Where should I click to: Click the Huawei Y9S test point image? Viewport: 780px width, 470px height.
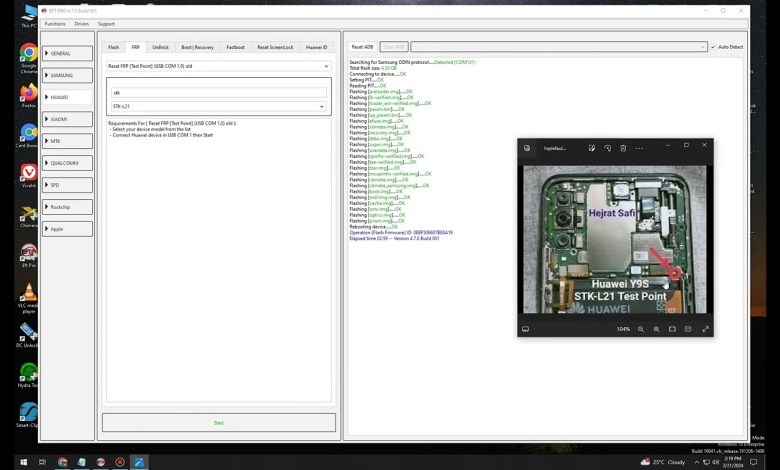(615, 239)
